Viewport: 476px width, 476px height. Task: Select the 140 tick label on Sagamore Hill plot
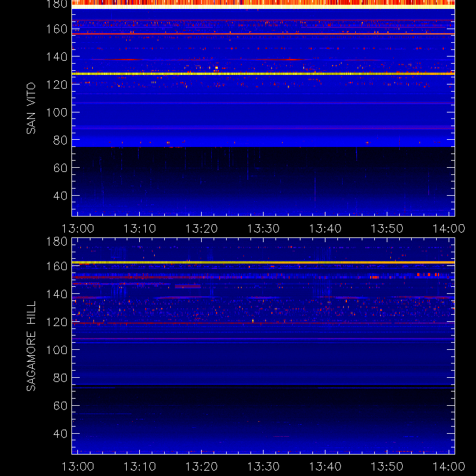57,294
